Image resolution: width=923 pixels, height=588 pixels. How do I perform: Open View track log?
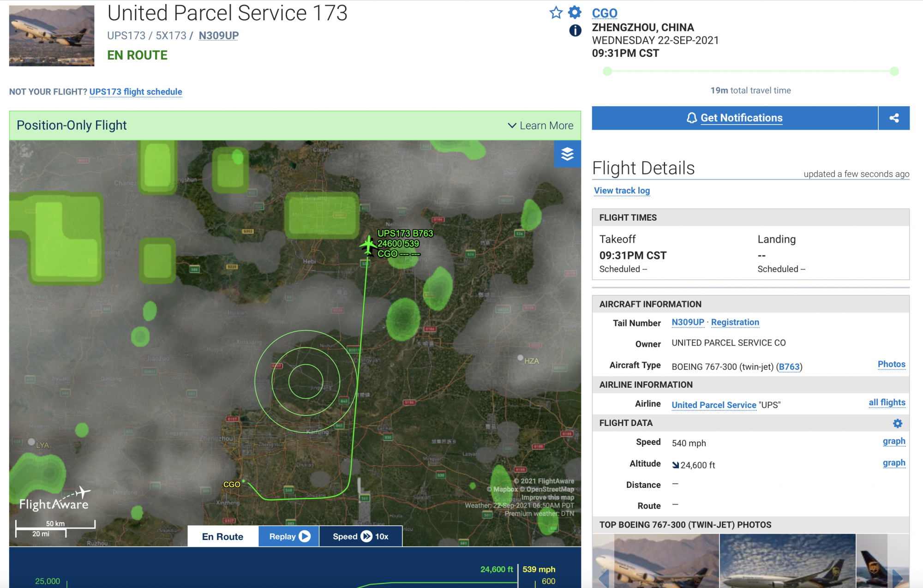pos(622,191)
